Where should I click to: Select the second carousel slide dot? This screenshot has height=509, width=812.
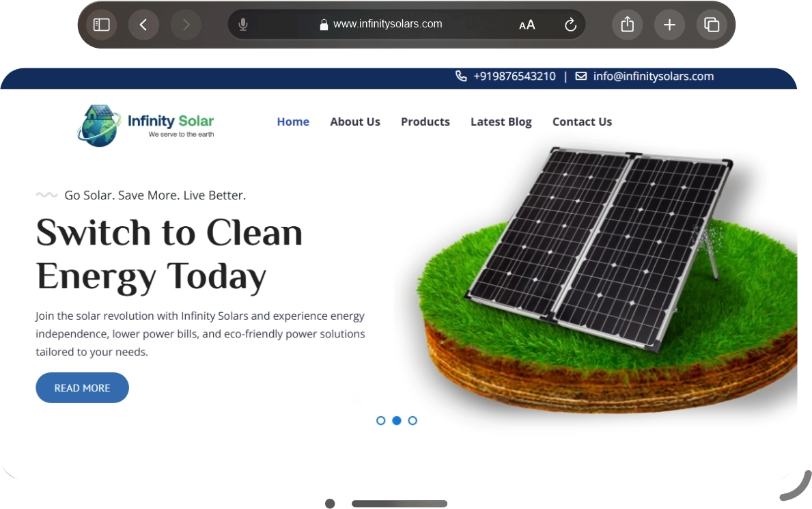tap(397, 421)
